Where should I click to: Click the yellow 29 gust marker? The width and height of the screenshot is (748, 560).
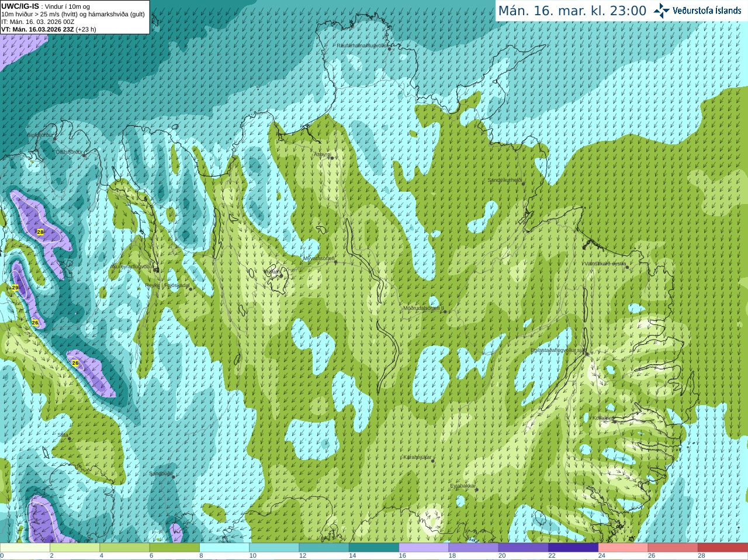(15, 288)
